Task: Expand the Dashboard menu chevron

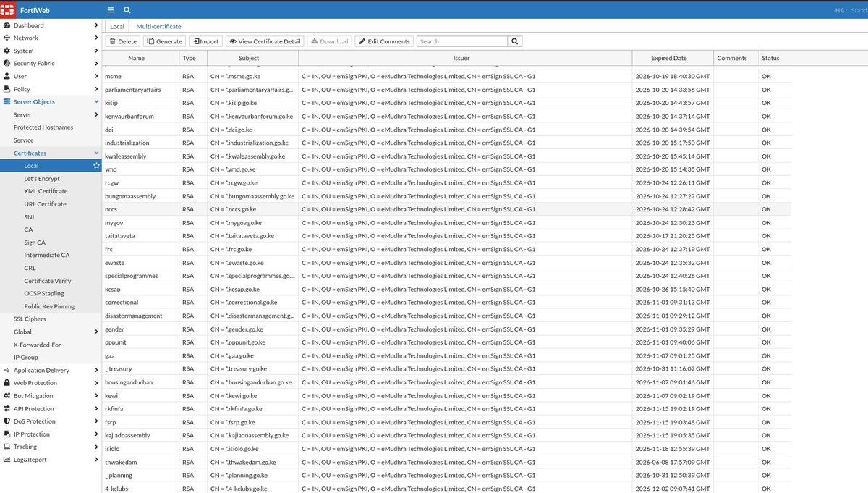Action: point(96,25)
